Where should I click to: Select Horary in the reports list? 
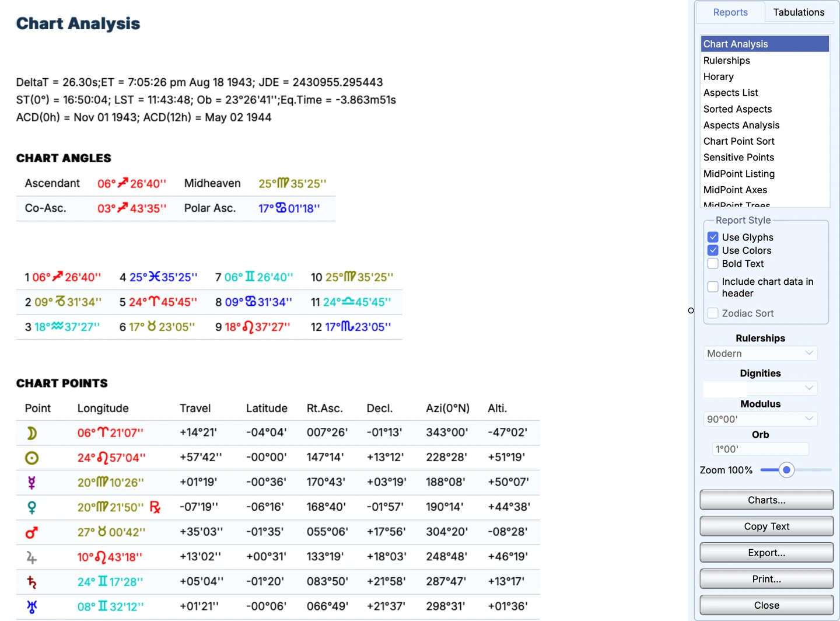tap(765, 76)
